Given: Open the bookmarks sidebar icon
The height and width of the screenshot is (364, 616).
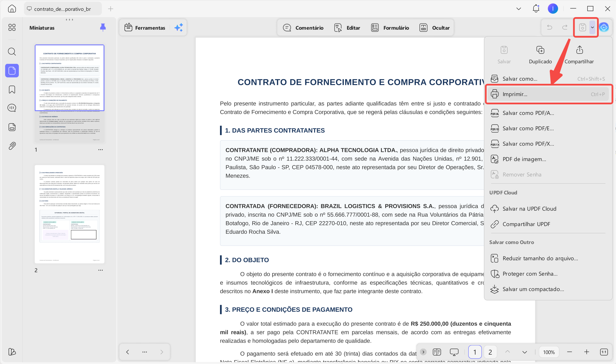Looking at the screenshot, I should (x=12, y=90).
